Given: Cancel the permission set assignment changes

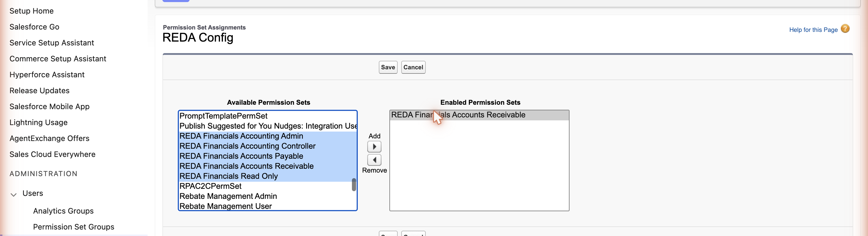Looking at the screenshot, I should (x=413, y=67).
